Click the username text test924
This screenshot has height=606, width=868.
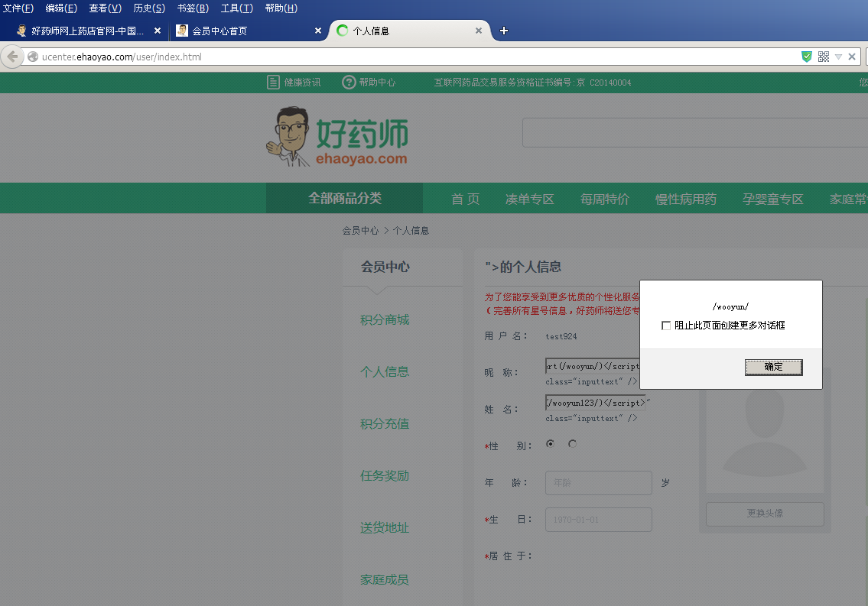(x=561, y=336)
